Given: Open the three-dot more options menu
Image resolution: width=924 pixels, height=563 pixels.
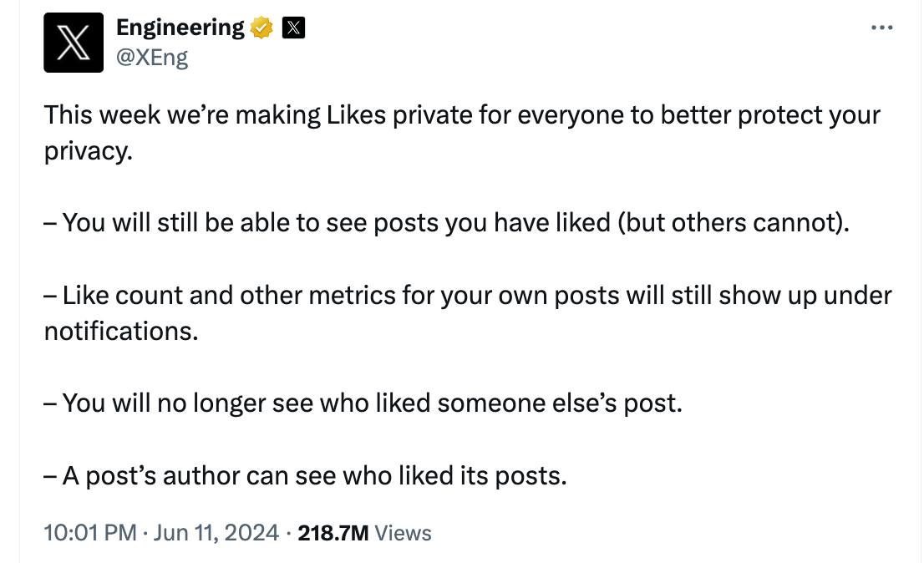Looking at the screenshot, I should pyautogui.click(x=881, y=28).
